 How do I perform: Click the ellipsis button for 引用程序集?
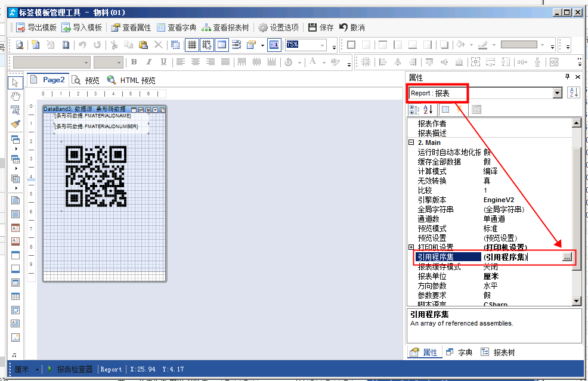click(x=567, y=257)
